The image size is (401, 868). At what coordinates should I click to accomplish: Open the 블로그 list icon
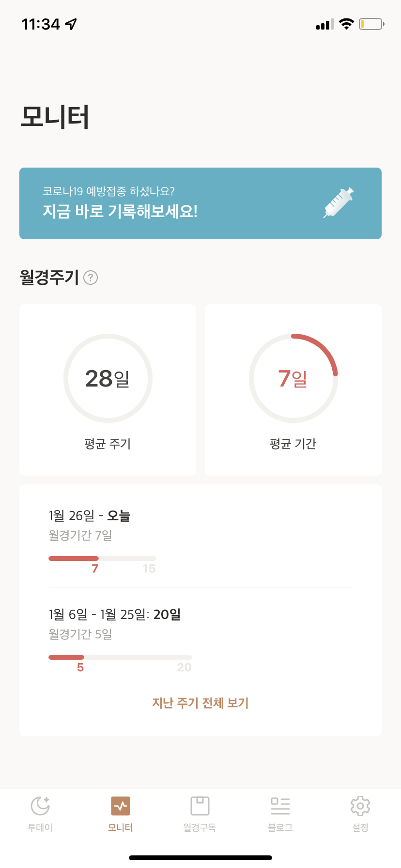280,806
